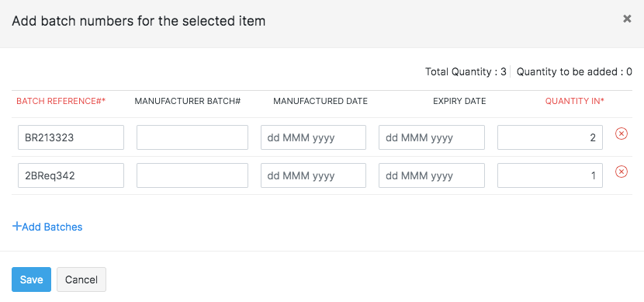Focus manufacturer batch field in BR213323 row

[x=192, y=137]
